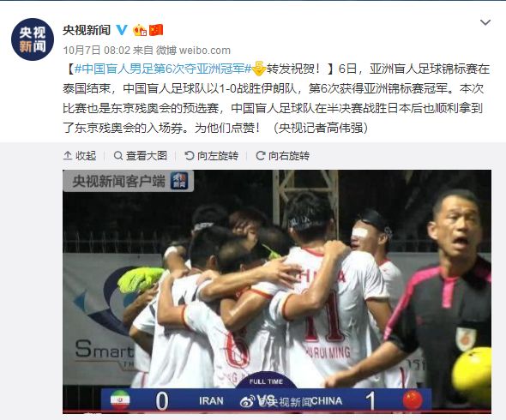
Task: Open the 10月7日 08:02 timestamp link
Action: tap(97, 51)
